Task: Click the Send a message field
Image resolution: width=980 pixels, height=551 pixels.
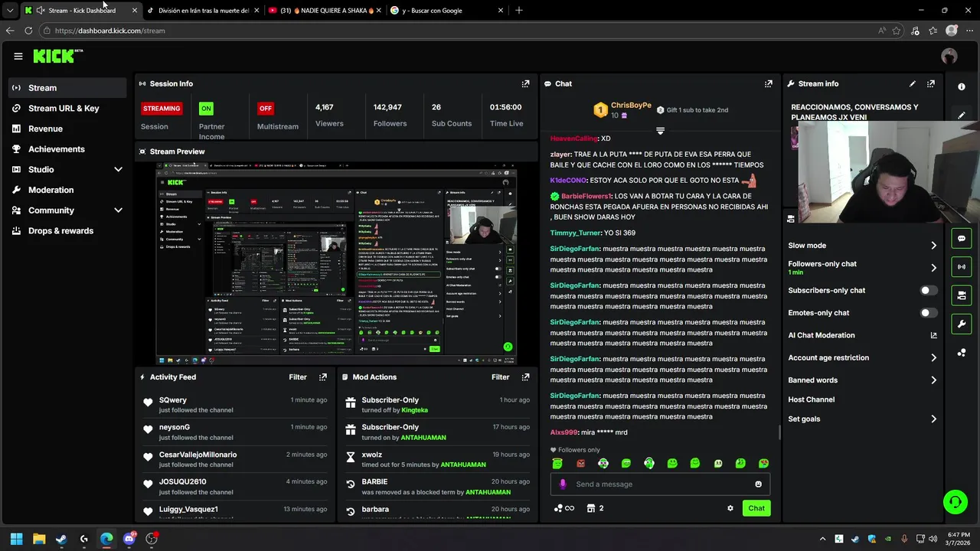Action: [660, 484]
